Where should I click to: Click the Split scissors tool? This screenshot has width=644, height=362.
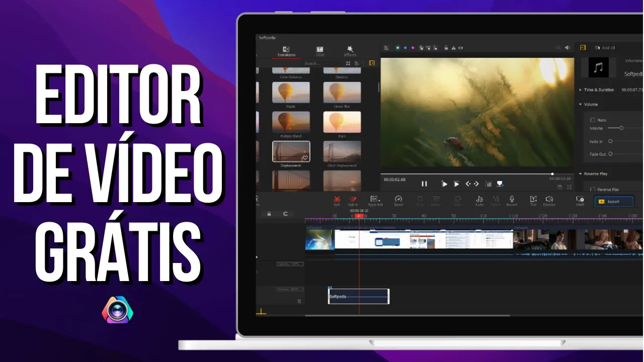(x=337, y=201)
